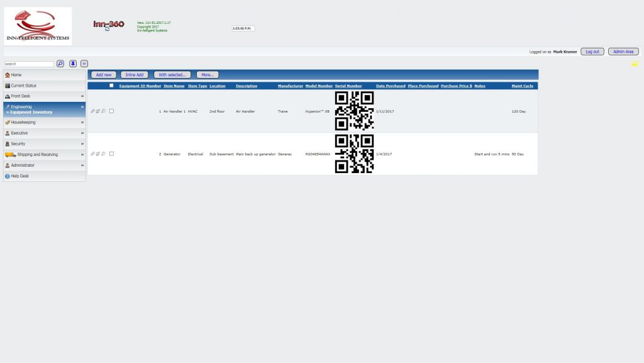Collapse the Engineering menu arrow
This screenshot has height=363, width=644.
[82, 107]
